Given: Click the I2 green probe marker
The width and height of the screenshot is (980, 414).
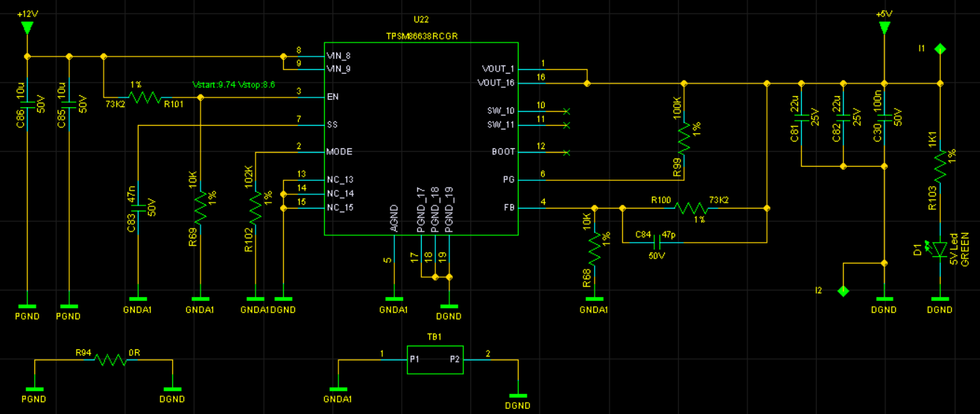Looking at the screenshot, I should [843, 290].
